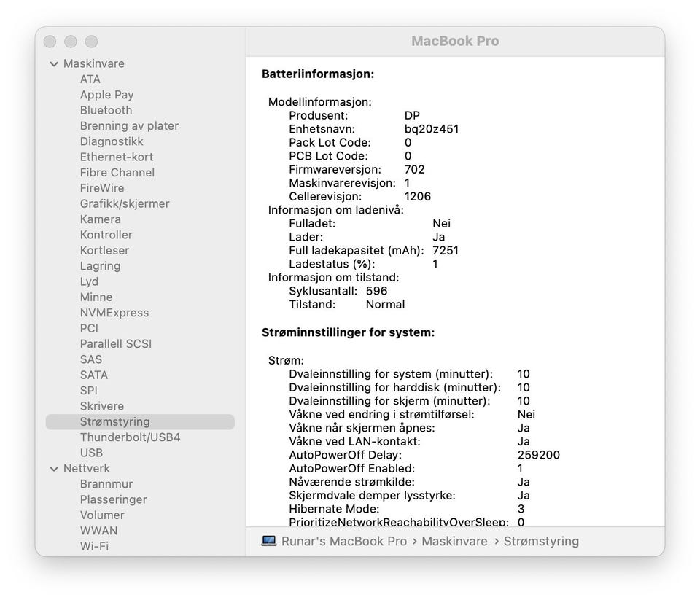Select Diagnostikk item
700x600 pixels.
point(112,141)
